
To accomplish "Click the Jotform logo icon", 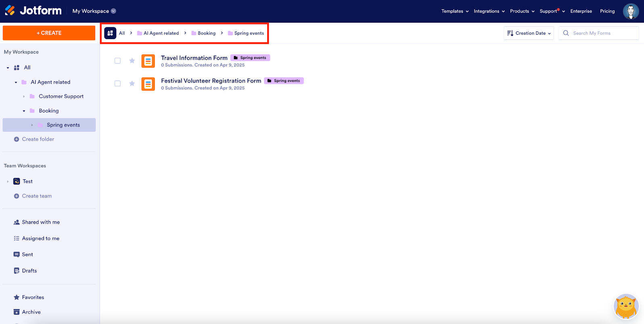I will (x=10, y=10).
